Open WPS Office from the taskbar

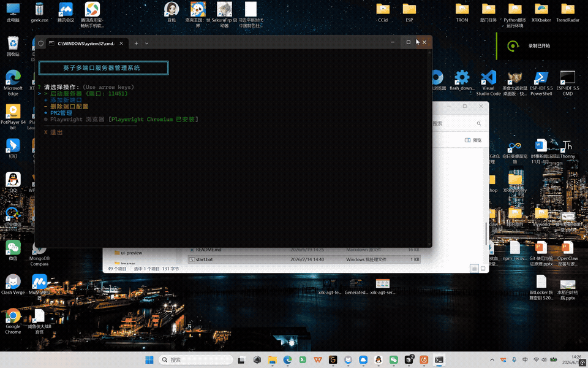pyautogui.click(x=318, y=360)
